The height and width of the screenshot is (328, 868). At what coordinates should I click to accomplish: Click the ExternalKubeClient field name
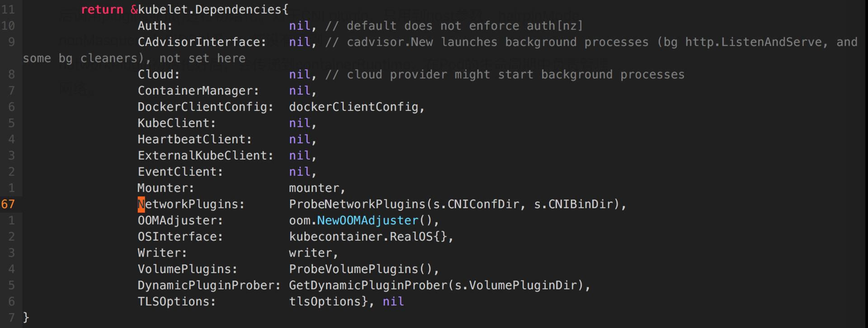205,156
